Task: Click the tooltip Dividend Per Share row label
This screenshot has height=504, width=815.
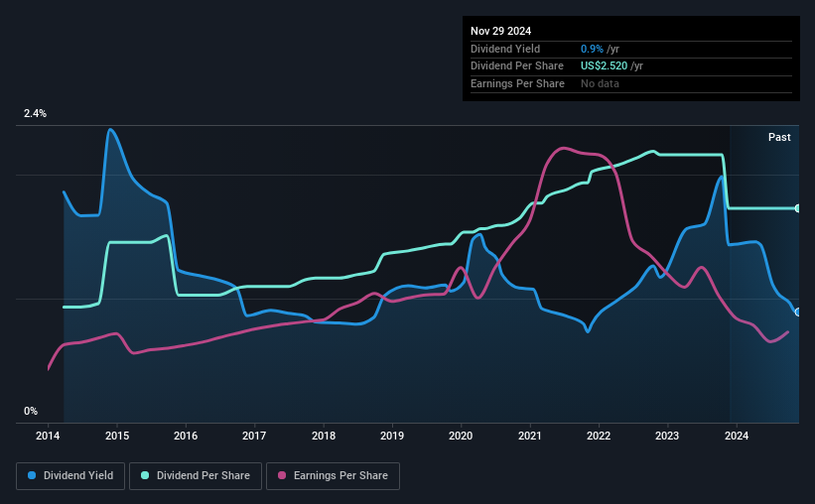Action: pyautogui.click(x=516, y=66)
